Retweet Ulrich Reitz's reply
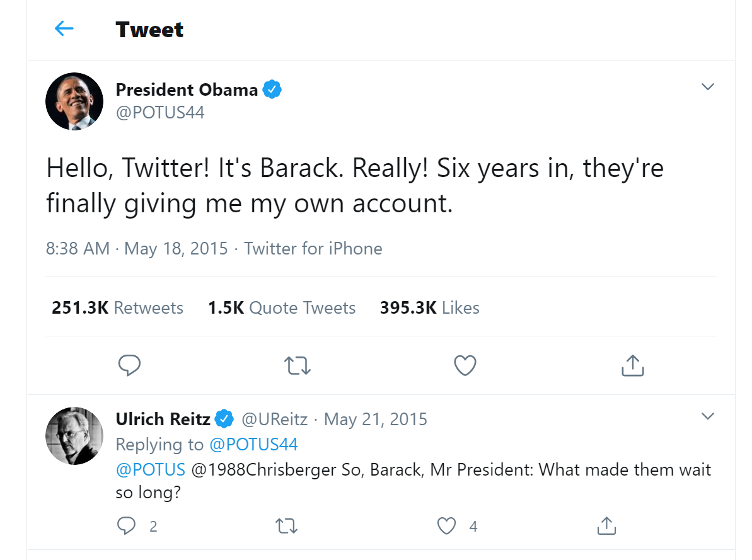 [287, 525]
